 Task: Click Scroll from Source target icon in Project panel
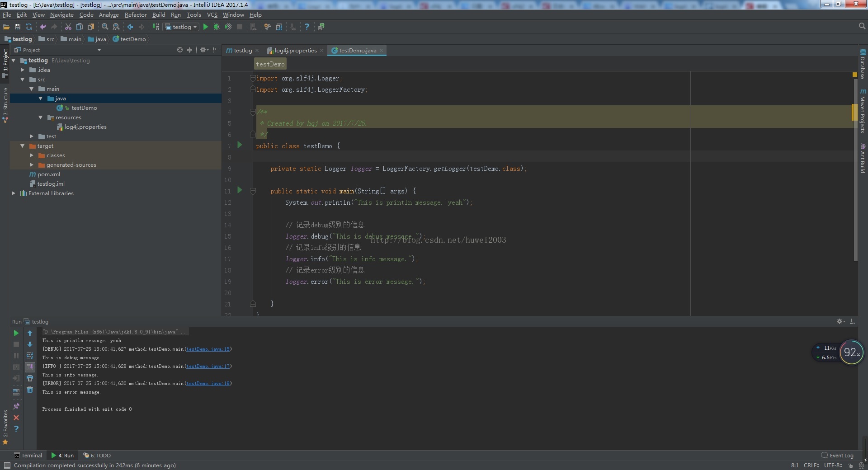pos(180,50)
